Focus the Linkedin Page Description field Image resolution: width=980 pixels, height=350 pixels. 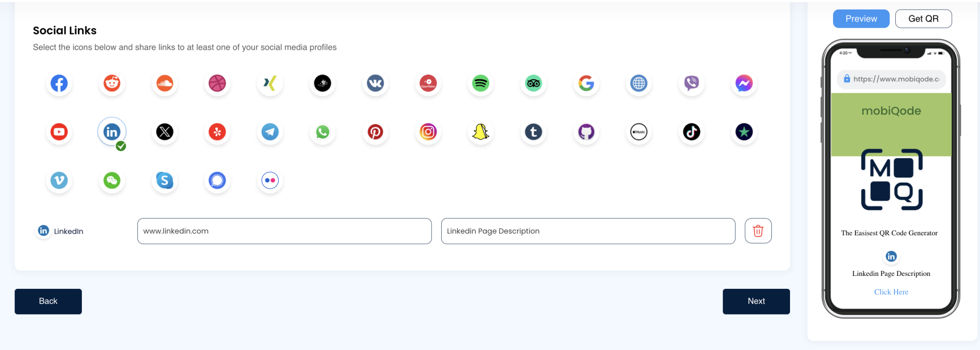click(588, 231)
